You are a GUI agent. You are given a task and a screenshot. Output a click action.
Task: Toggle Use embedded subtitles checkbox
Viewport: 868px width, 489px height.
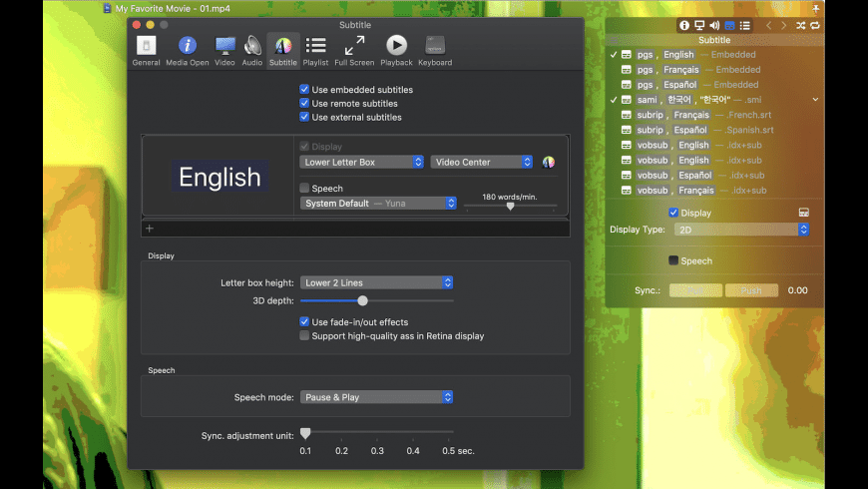point(304,89)
